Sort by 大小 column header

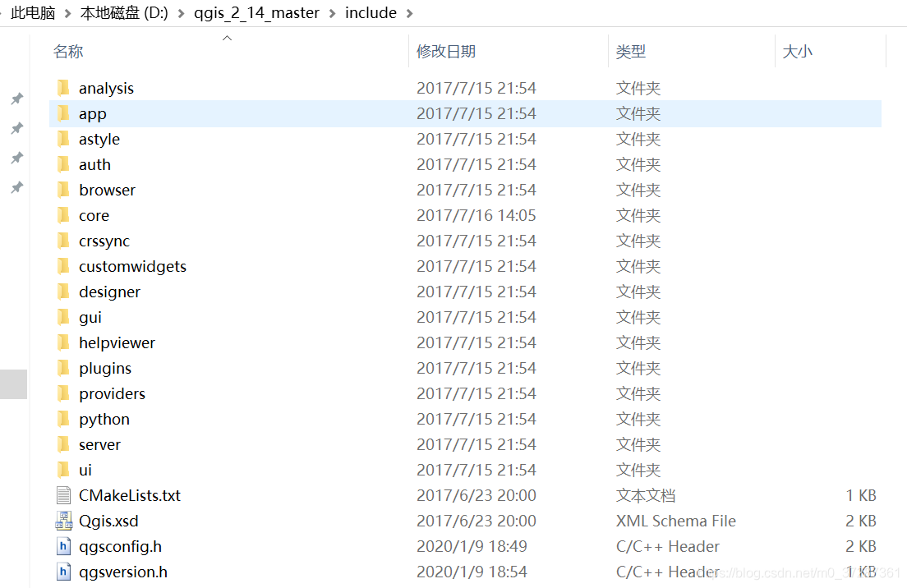(x=797, y=52)
